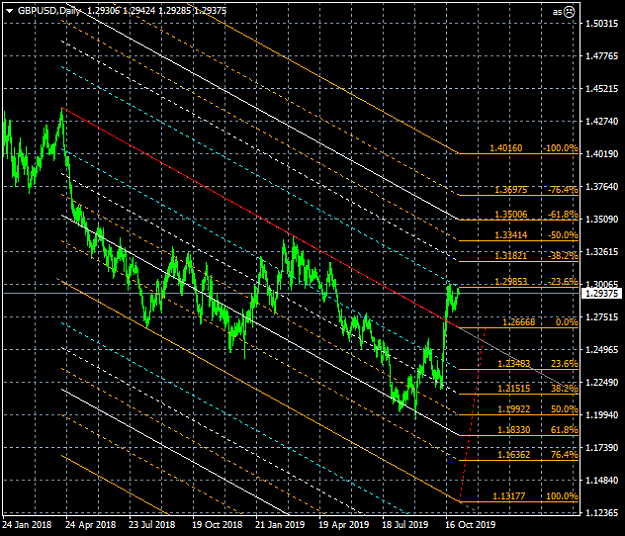Viewport: 625px width, 536px height.
Task: Select the 0.0% Fibonacci label
Action: [567, 322]
